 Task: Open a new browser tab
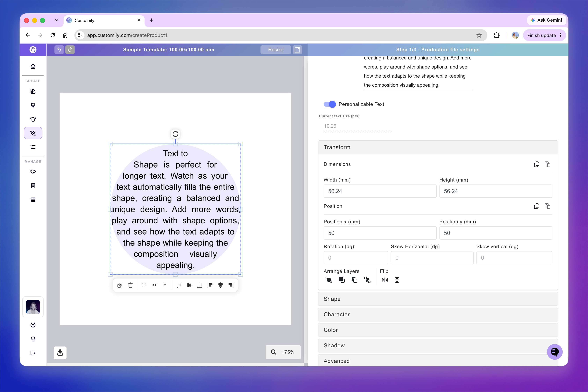pyautogui.click(x=151, y=20)
